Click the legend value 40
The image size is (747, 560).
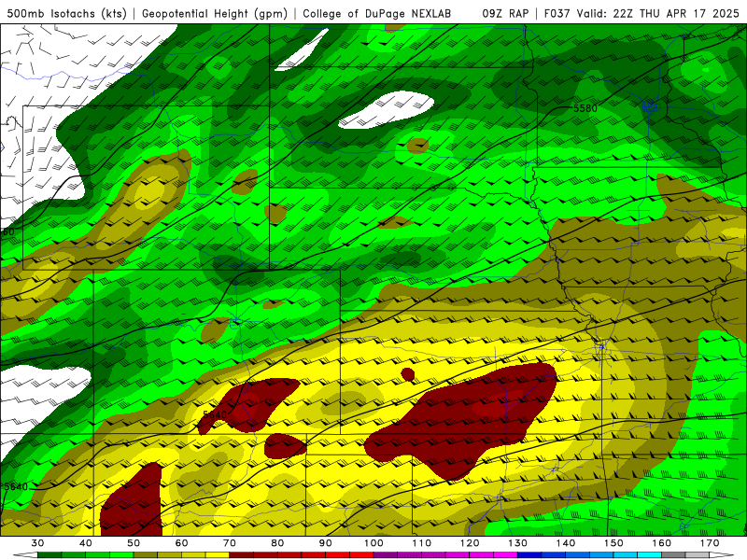coord(86,543)
